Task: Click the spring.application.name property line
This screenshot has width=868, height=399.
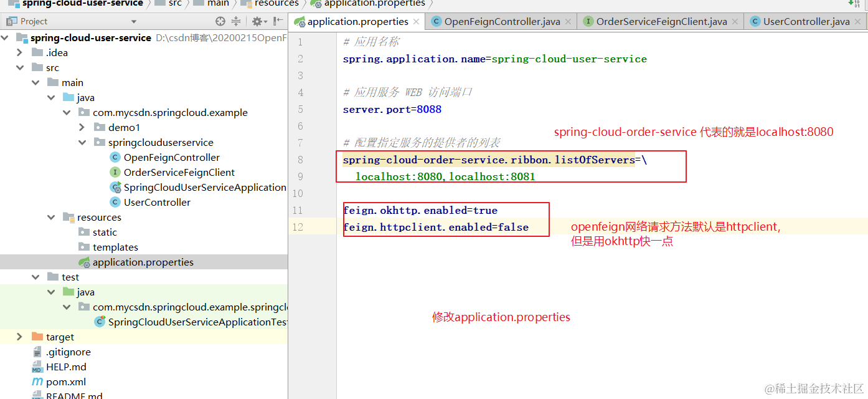Action: pos(494,59)
